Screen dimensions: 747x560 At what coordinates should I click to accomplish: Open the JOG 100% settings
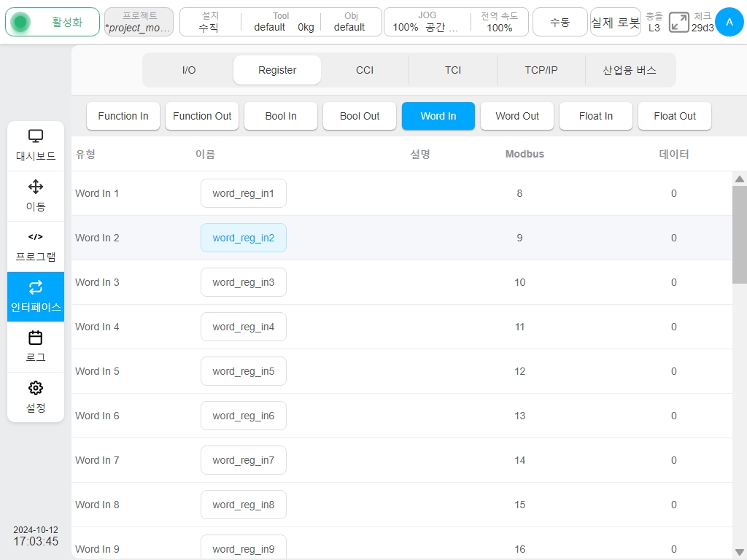[x=427, y=22]
